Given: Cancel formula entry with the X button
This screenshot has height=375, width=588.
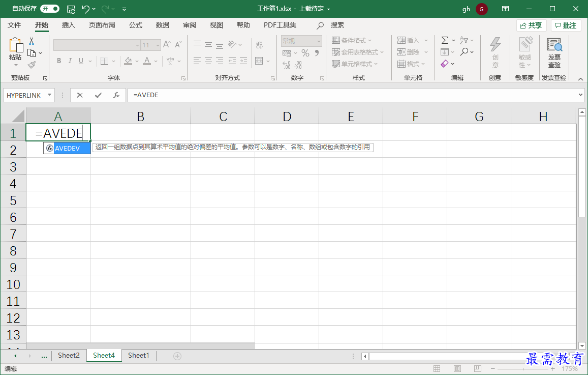Looking at the screenshot, I should tap(79, 95).
